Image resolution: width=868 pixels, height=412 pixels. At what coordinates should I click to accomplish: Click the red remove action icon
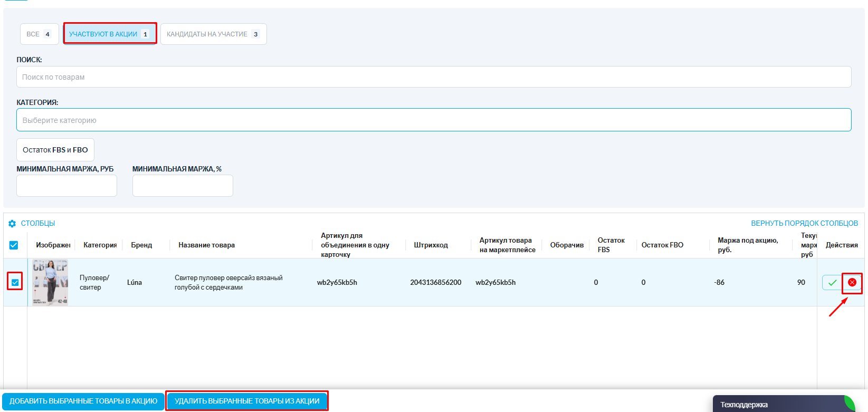click(x=852, y=283)
